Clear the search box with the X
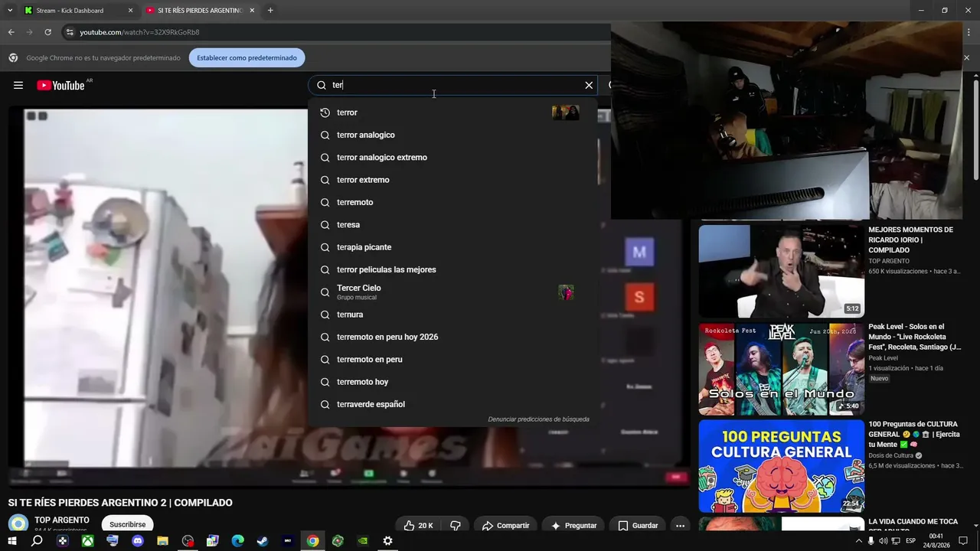This screenshot has height=551, width=980. [589, 85]
